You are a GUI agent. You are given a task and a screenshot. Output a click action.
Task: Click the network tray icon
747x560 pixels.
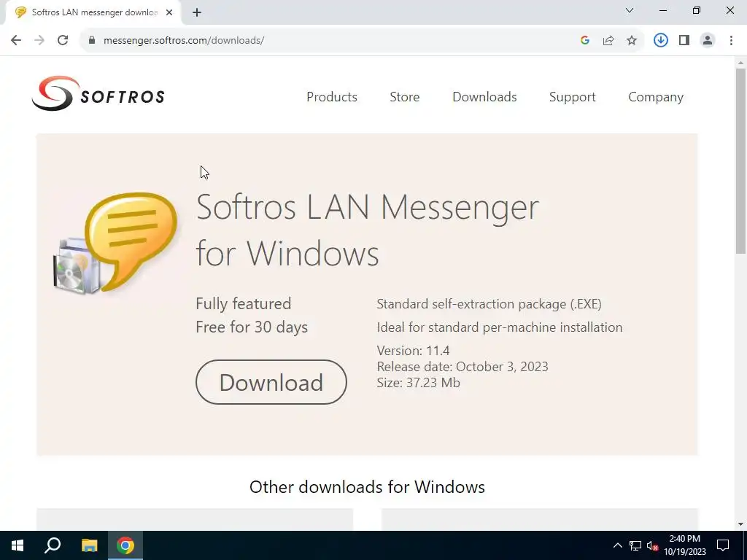635,545
